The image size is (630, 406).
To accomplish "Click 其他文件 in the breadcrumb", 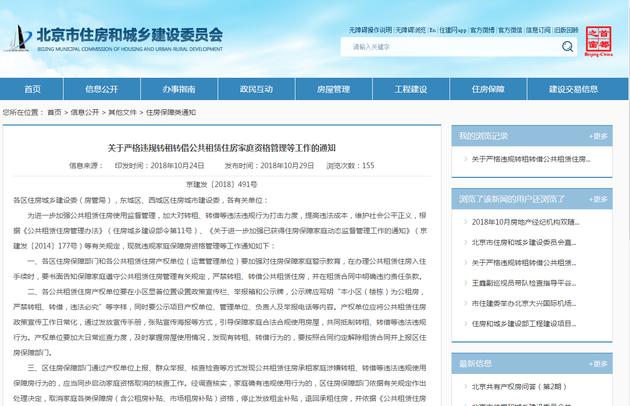I will click(123, 113).
